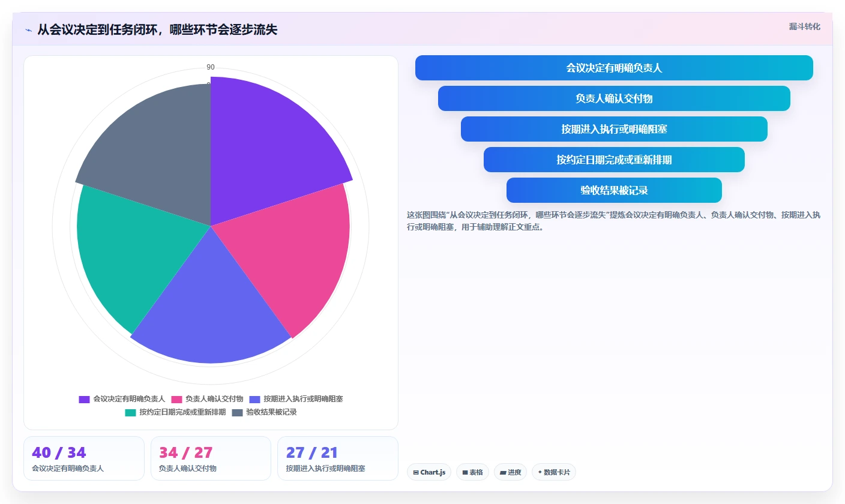Viewport: 845px width, 504px height.
Task: Click the indigo legend color swatch
Action: click(254, 399)
